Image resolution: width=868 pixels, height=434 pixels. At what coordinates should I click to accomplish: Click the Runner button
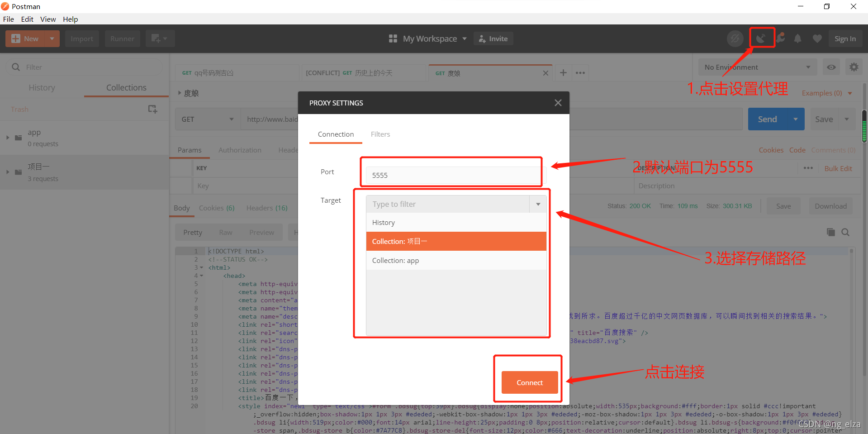click(122, 38)
